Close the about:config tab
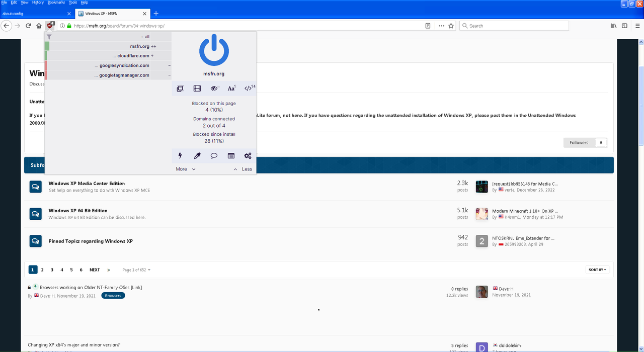Screen dimensions: 644x352 (69, 14)
